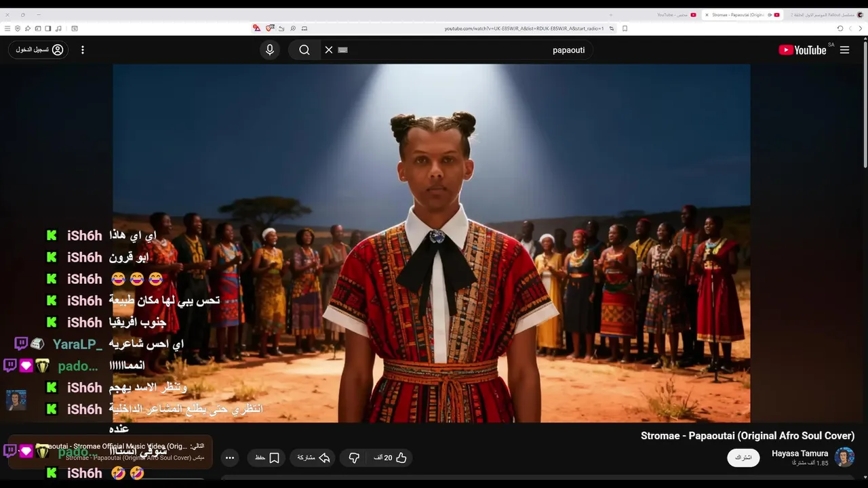The image size is (868, 488).
Task: Open channel name Hayasa Tamura link
Action: pyautogui.click(x=800, y=453)
